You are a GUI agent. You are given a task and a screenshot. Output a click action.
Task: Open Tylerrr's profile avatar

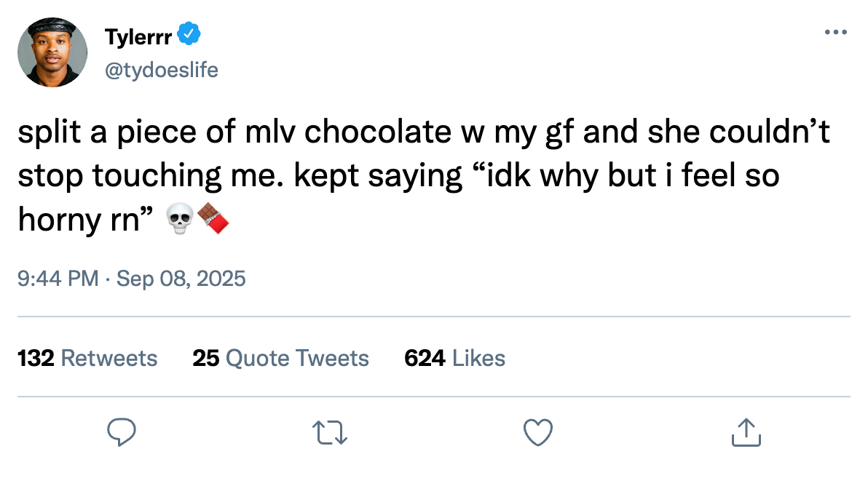pyautogui.click(x=52, y=52)
